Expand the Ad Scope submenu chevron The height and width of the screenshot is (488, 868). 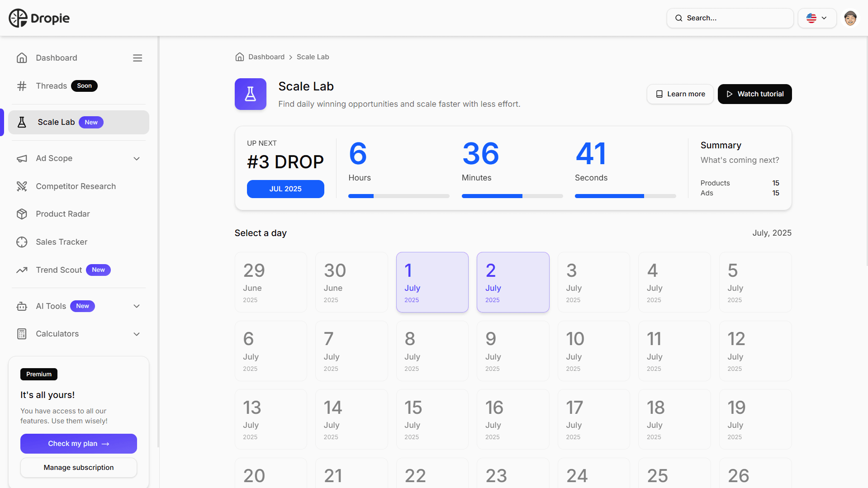pos(137,159)
